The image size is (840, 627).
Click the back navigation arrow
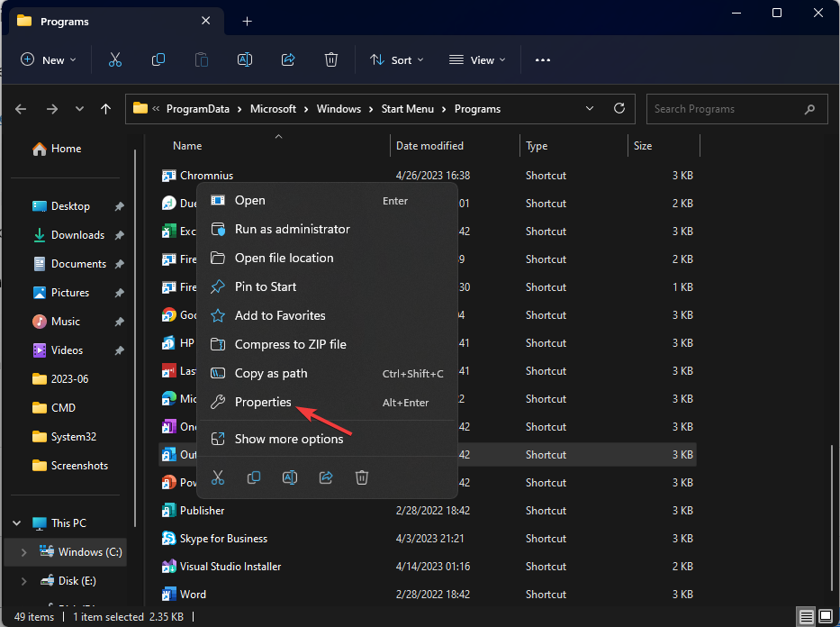[20, 108]
